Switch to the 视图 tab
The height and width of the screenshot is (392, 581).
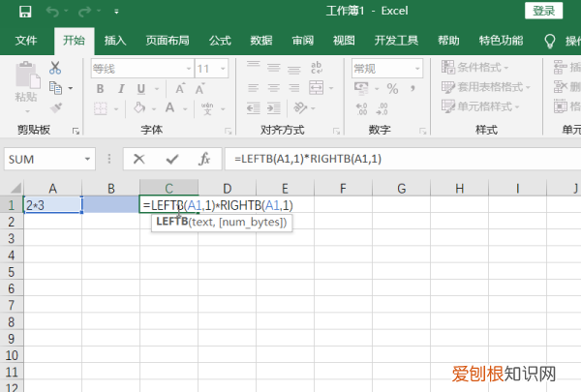(x=344, y=40)
